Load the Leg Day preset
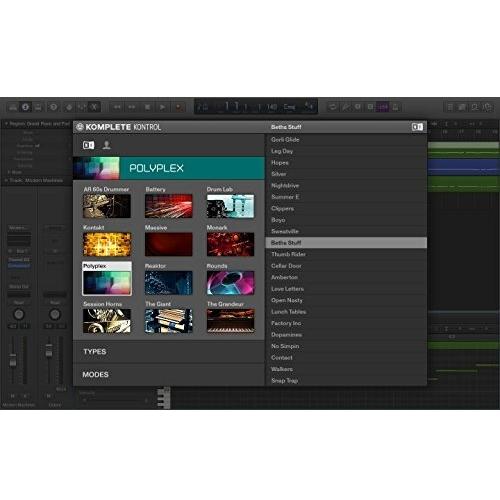Viewport: 500px width, 500px height. pos(346,151)
